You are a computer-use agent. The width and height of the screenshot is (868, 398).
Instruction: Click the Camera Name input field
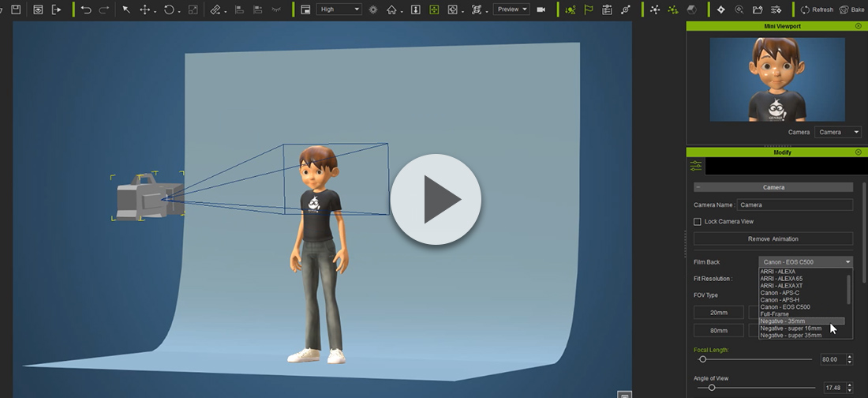794,205
